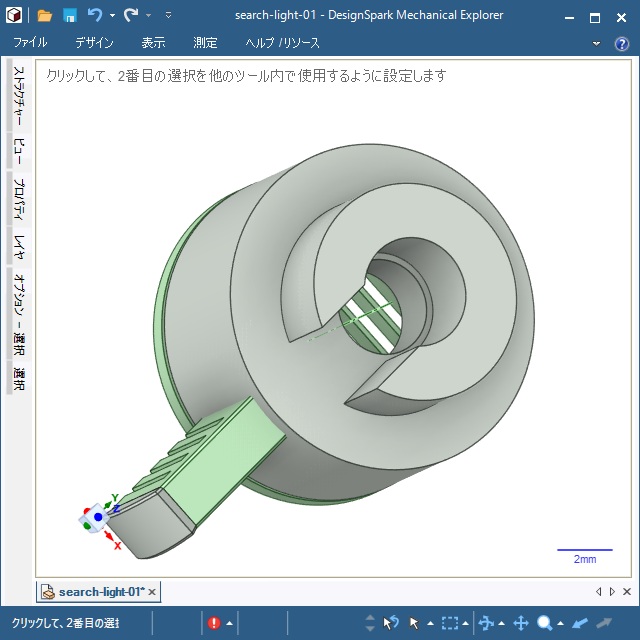The height and width of the screenshot is (640, 640).
Task: Collapse the ribbon using the chevron
Action: 597,44
